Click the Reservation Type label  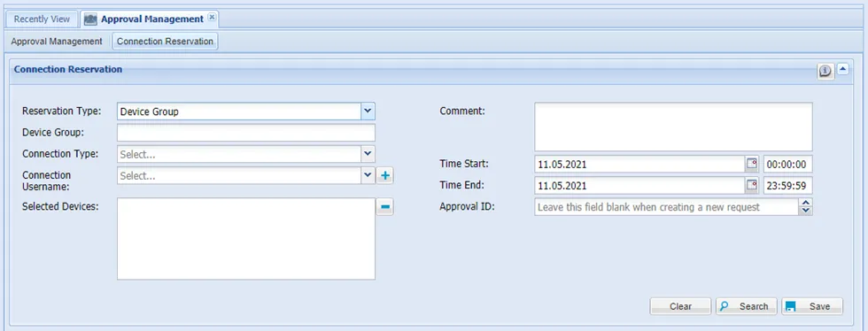click(x=62, y=111)
